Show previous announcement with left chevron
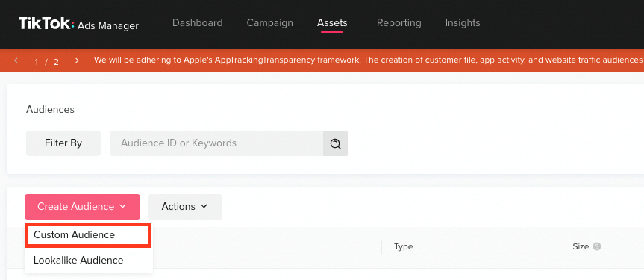The height and width of the screenshot is (280, 644). tap(16, 60)
